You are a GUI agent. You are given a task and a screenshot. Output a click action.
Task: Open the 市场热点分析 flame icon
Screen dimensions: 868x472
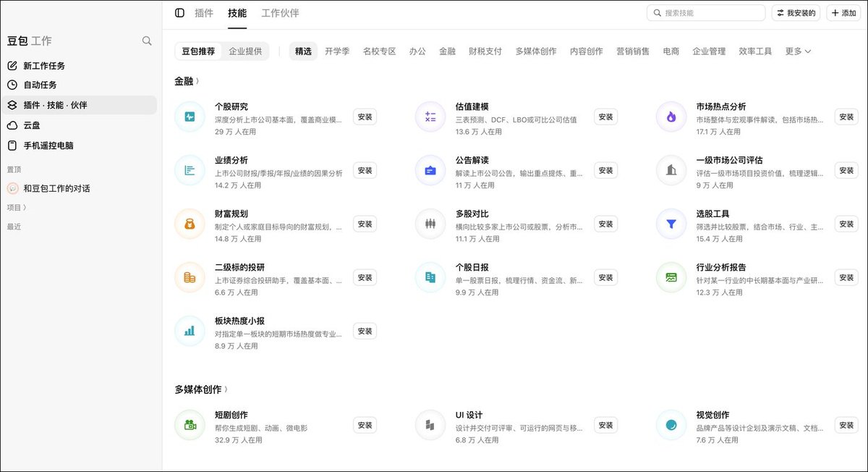coord(671,117)
